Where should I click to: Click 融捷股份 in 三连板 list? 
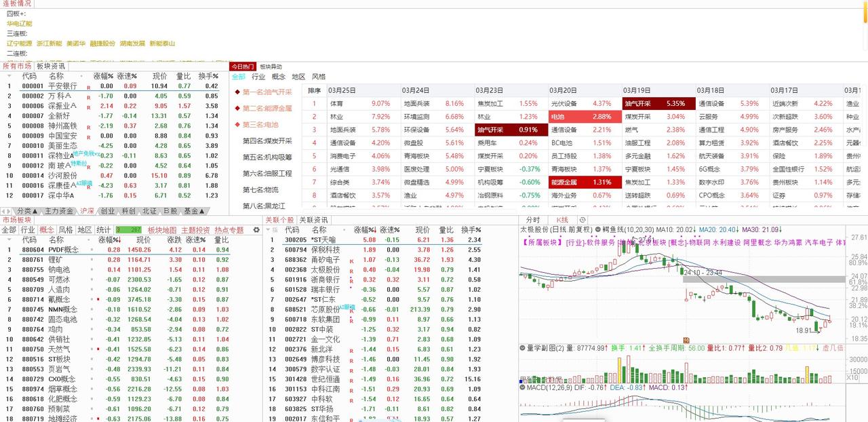pos(102,43)
